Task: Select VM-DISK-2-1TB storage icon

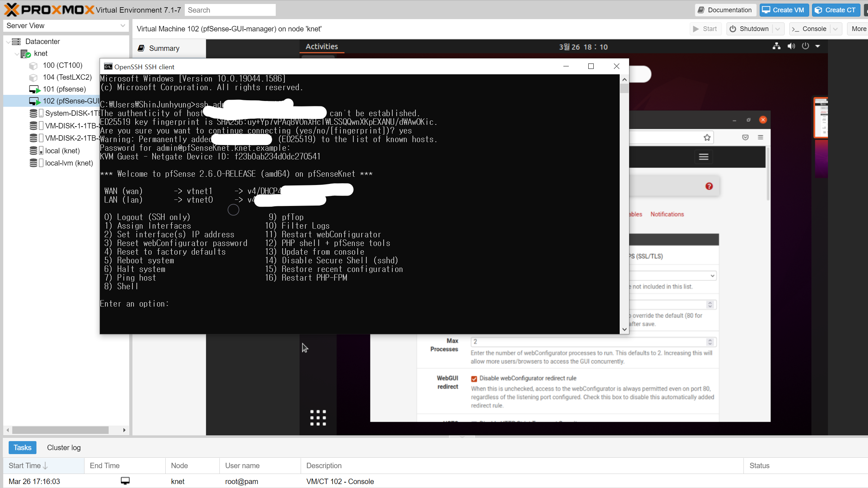Action: (33, 138)
